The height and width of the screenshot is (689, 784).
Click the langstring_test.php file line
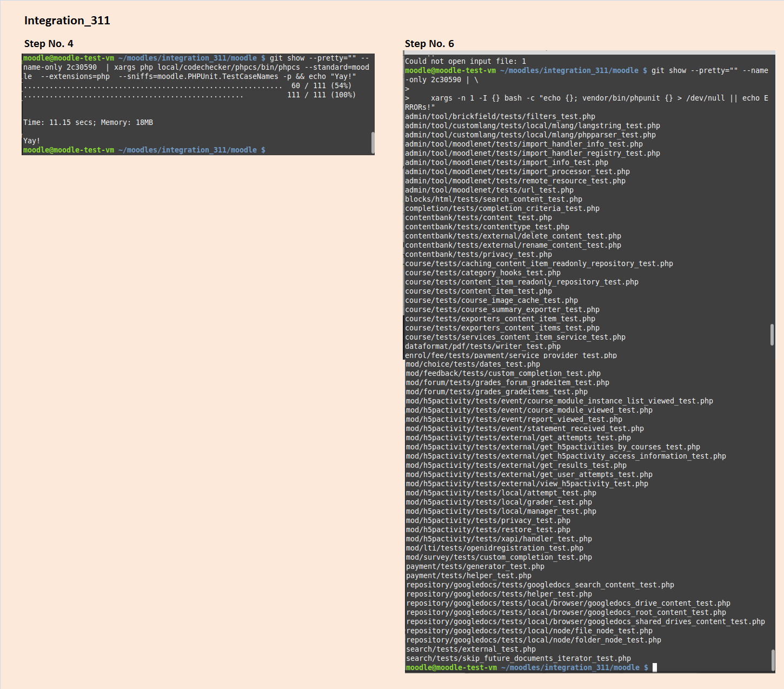[533, 126]
